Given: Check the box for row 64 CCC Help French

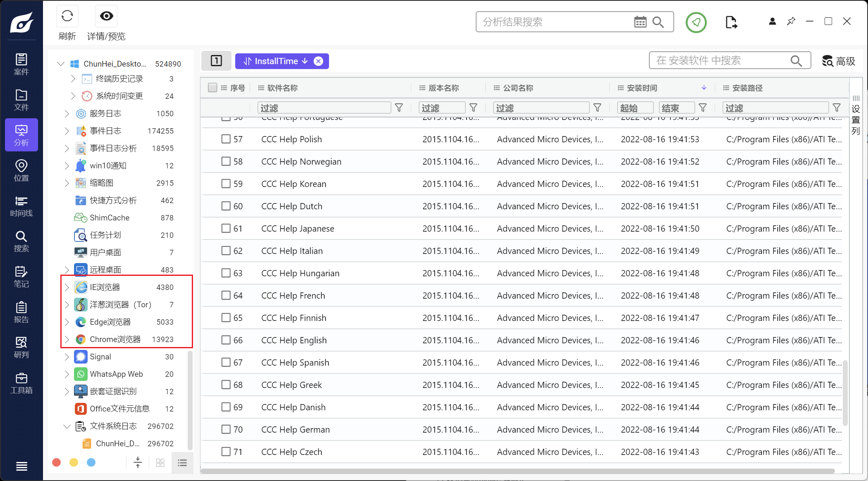Looking at the screenshot, I should 226,295.
